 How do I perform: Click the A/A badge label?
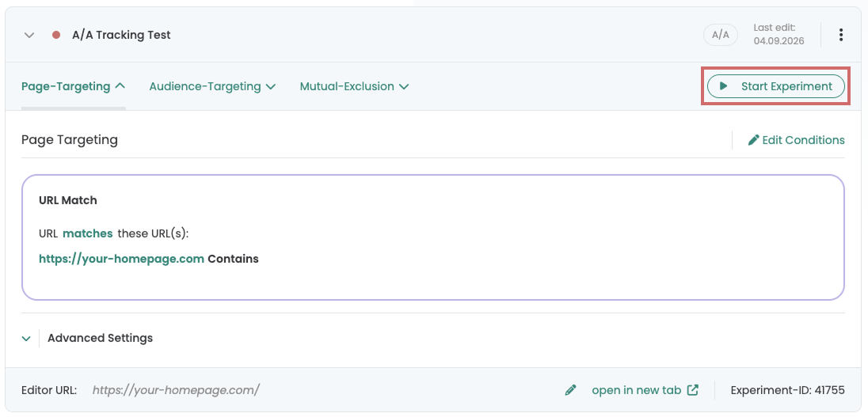pyautogui.click(x=720, y=35)
